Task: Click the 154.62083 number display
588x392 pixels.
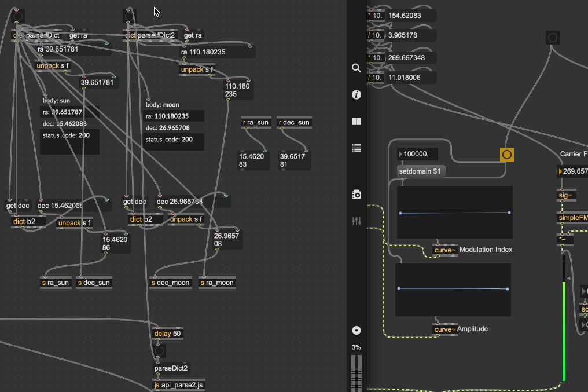Action: click(x=410, y=16)
